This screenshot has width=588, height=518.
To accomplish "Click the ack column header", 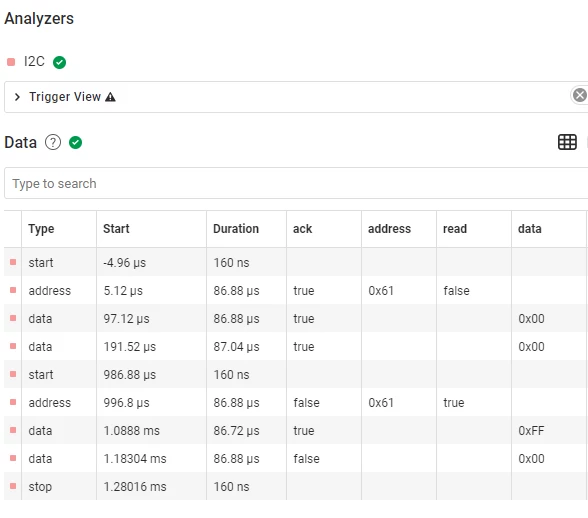I will (302, 229).
